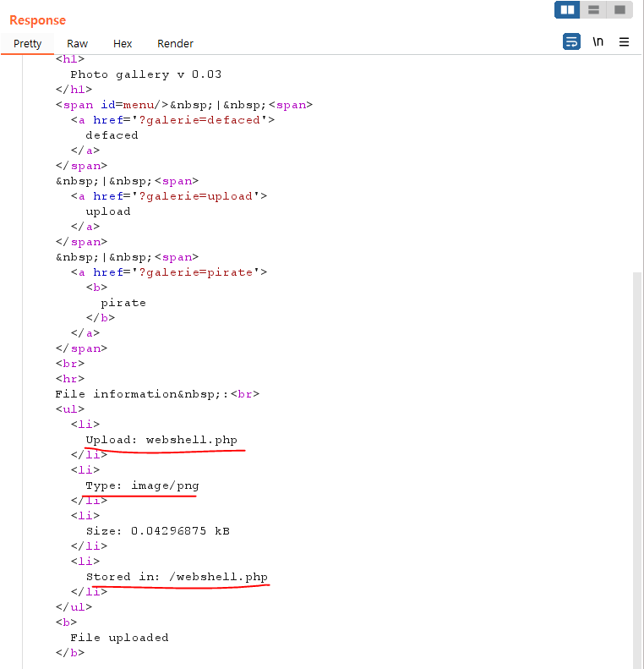Toggle word wrap in the response viewer
The width and height of the screenshot is (644, 669).
tap(571, 41)
